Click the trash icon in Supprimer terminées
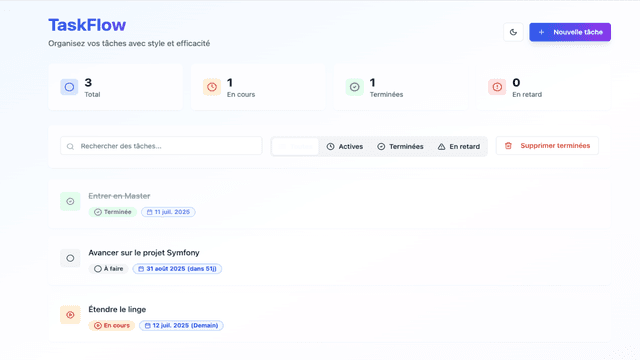 (x=508, y=146)
